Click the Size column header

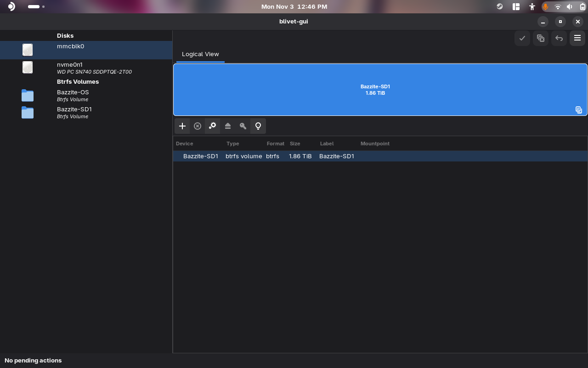coord(295,144)
